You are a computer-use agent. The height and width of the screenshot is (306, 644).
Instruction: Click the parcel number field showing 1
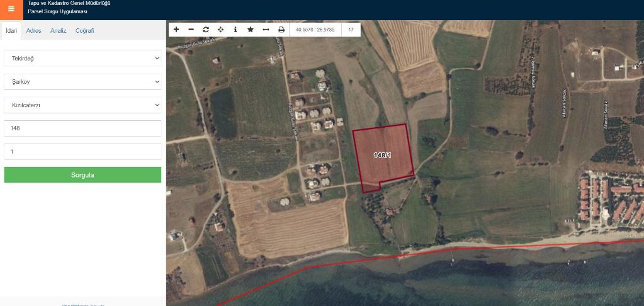82,152
